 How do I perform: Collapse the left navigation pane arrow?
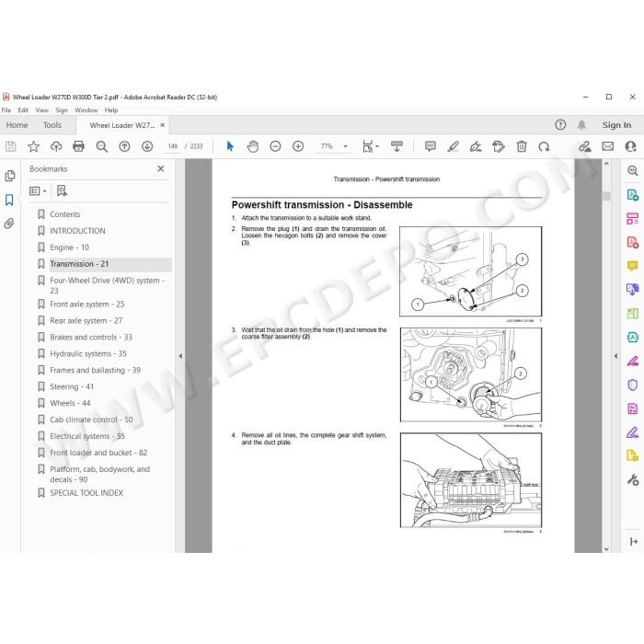pyautogui.click(x=180, y=356)
